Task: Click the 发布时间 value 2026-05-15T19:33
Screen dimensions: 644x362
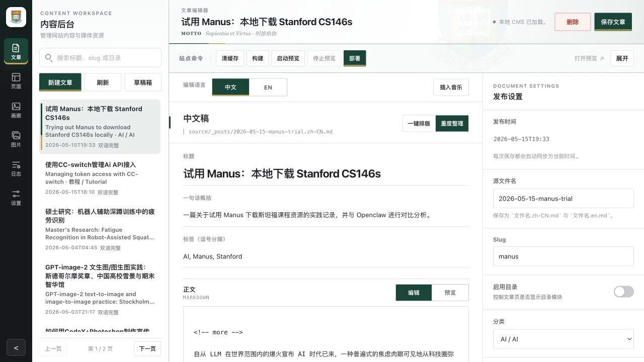Action: 521,139
